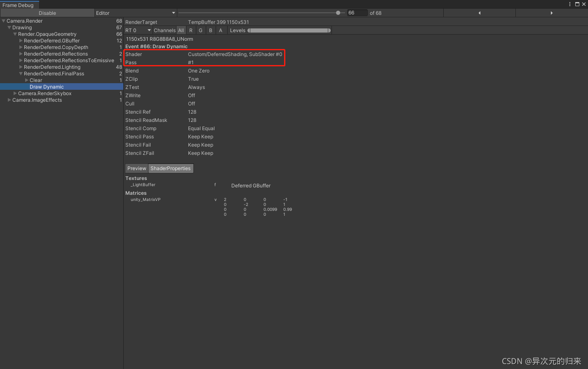Open the Frame Debug window options menu
Viewport: 588px width, 369px height.
569,4
